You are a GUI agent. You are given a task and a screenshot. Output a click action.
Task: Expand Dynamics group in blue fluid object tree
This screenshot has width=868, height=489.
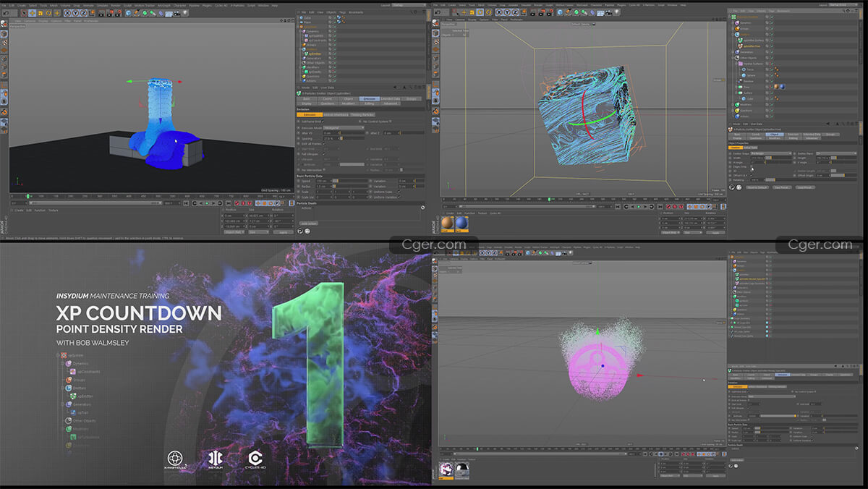[300, 31]
